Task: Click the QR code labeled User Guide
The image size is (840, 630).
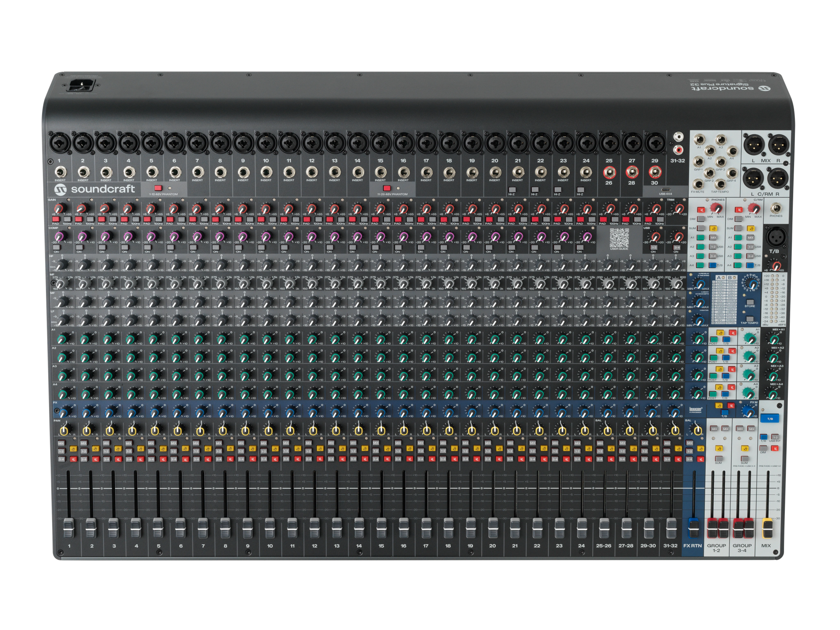Action: pos(619,238)
